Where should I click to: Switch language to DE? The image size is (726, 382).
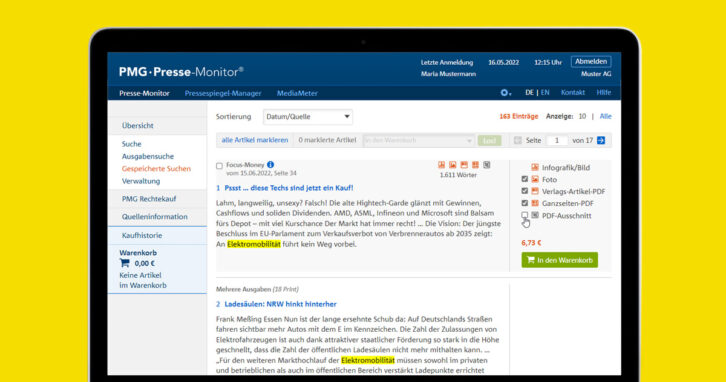(529, 93)
